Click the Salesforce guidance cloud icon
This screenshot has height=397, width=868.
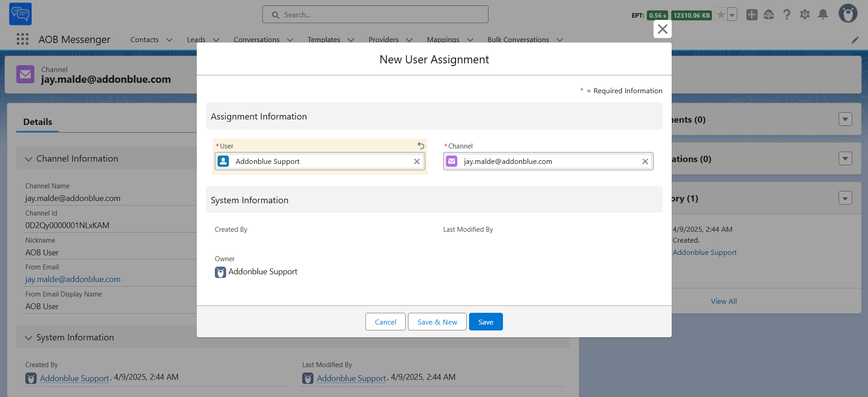(769, 15)
